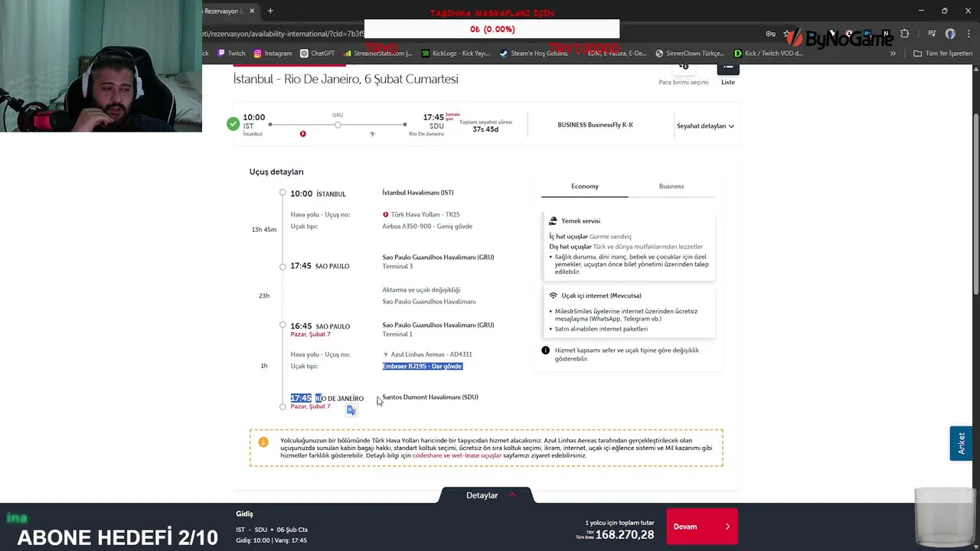Open the KickLogz bookmark
Image resolution: width=980 pixels, height=551 pixels.
pos(456,54)
